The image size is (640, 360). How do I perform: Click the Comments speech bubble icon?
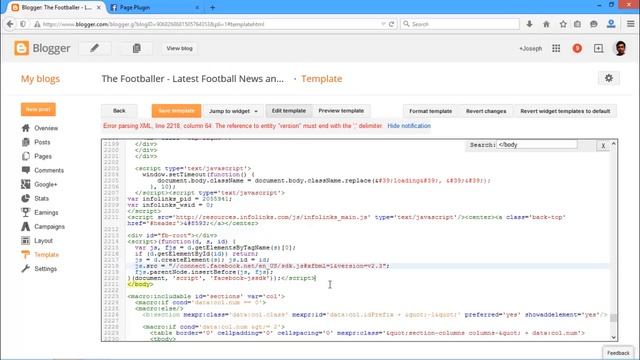[26, 170]
